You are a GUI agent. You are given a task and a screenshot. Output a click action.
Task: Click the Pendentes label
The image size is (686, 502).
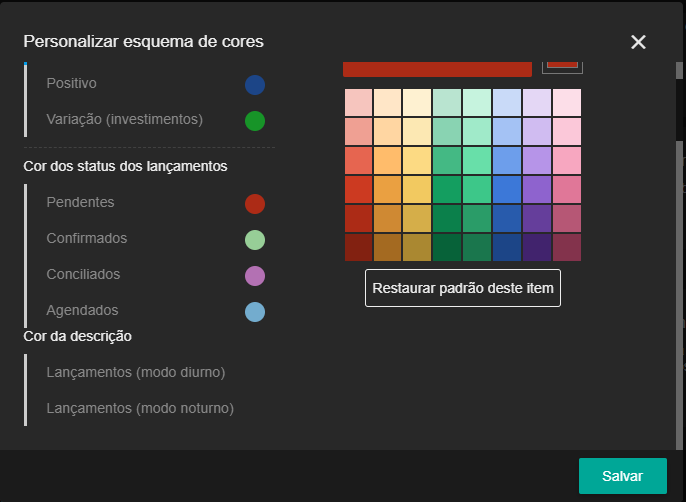[80, 202]
